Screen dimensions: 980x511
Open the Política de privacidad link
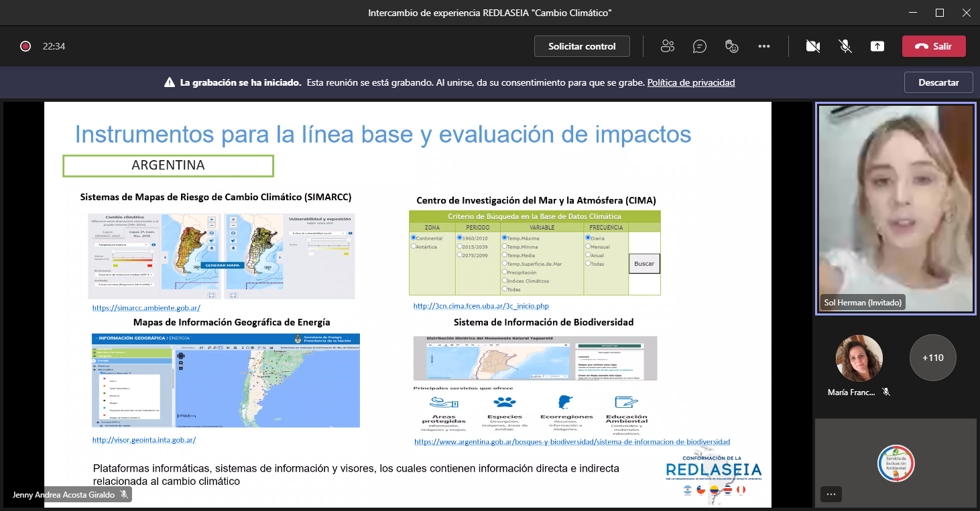[x=691, y=82]
